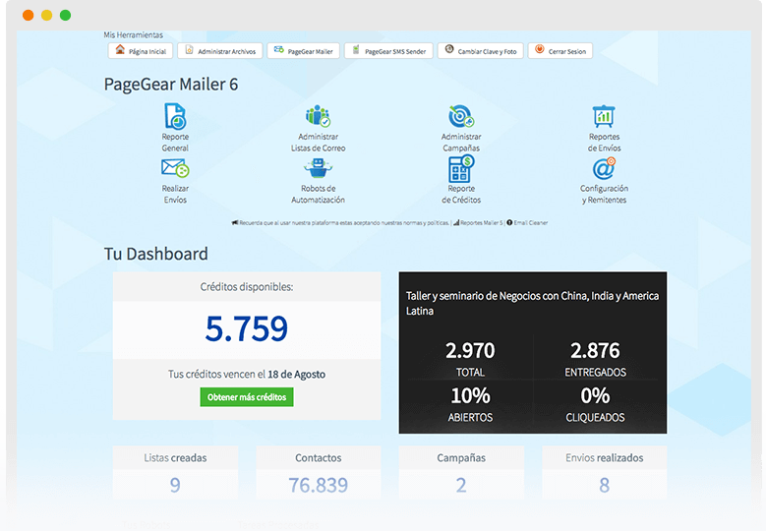Open the Email Cleaner link
Screen dimensions: 766x532
(529, 223)
